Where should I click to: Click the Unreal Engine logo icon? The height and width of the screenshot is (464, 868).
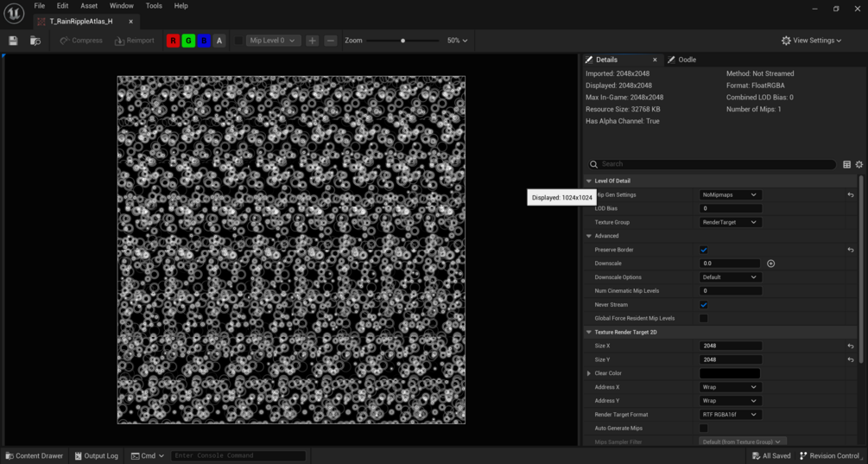15,13
